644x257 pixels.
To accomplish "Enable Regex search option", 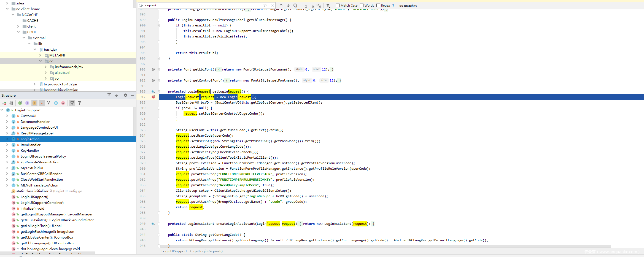I will pos(378,6).
